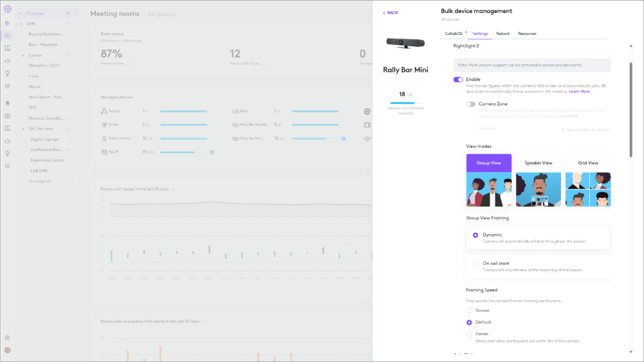Click the Rally device icon
This screenshot has height=362, width=644.
point(235,111)
